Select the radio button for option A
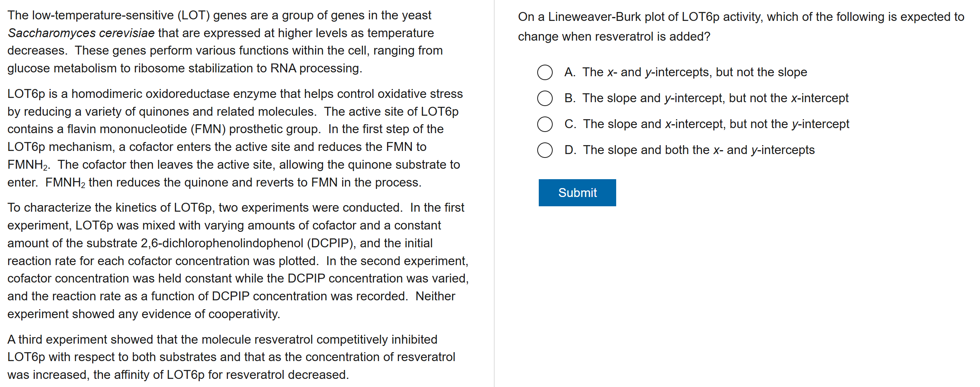 (x=545, y=72)
